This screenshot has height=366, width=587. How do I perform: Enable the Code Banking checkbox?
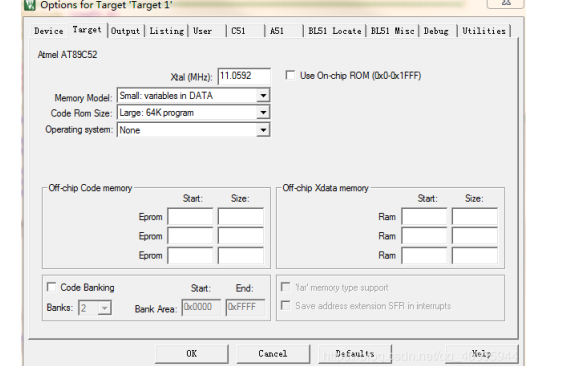pos(51,287)
